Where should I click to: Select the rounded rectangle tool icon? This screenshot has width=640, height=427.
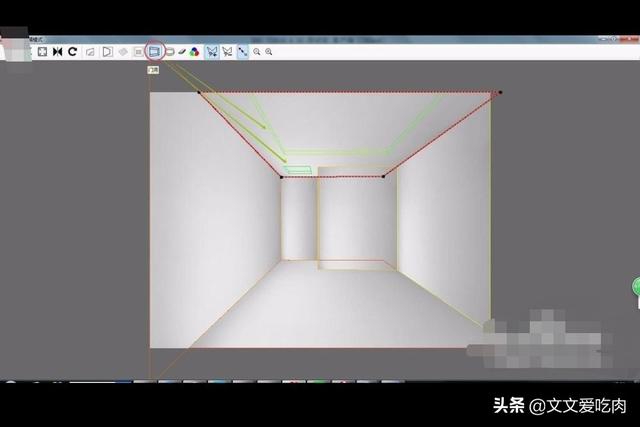pos(169,50)
